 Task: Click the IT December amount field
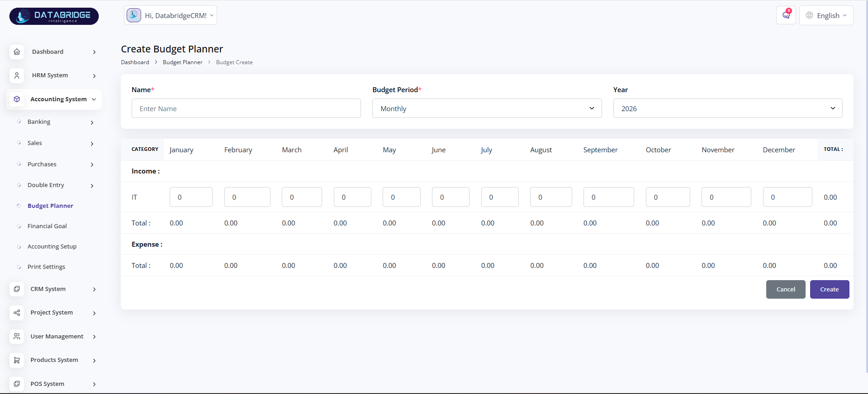click(x=787, y=197)
